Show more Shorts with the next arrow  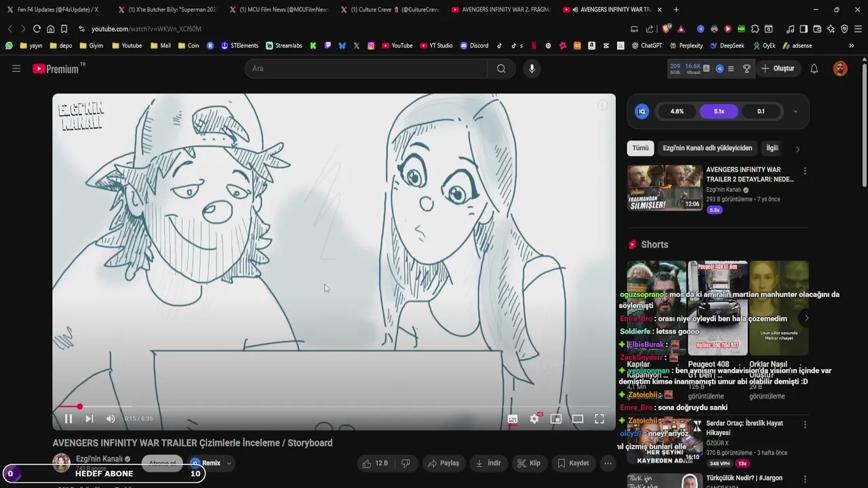pos(806,318)
